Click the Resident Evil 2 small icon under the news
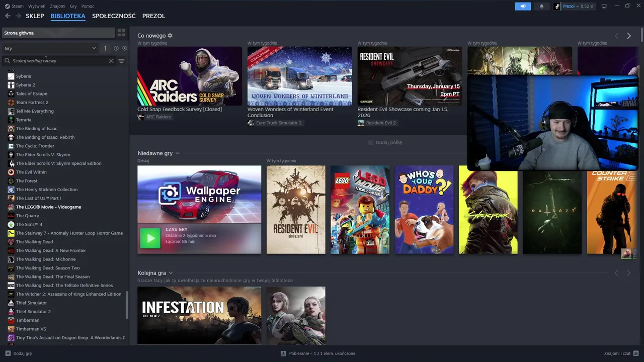This screenshot has height=362, width=644. point(361,123)
